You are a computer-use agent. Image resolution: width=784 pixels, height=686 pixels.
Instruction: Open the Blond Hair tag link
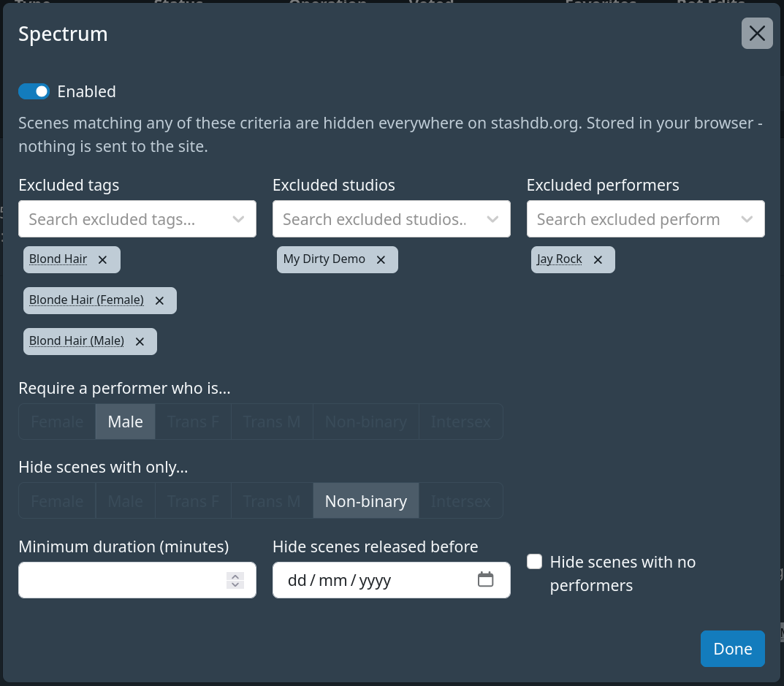coord(58,259)
